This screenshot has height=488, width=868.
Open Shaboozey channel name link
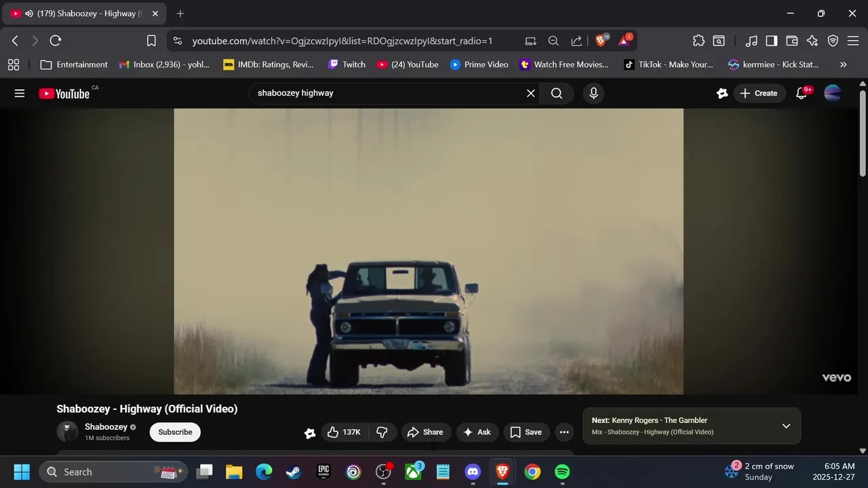click(106, 427)
